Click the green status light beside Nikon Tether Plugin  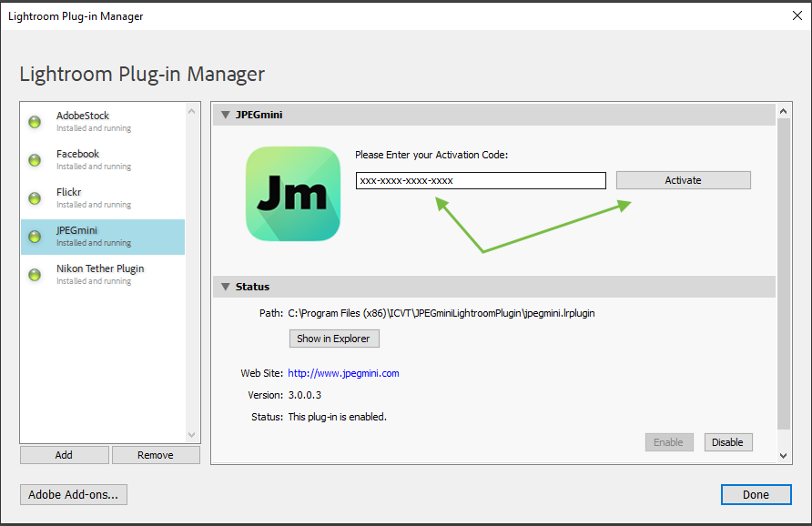pos(35,275)
